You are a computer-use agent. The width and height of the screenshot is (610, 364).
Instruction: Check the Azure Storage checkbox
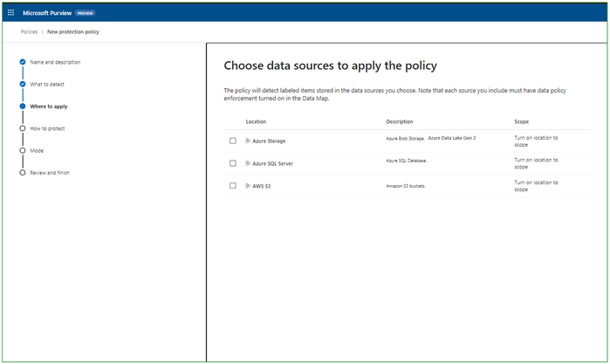tap(233, 141)
